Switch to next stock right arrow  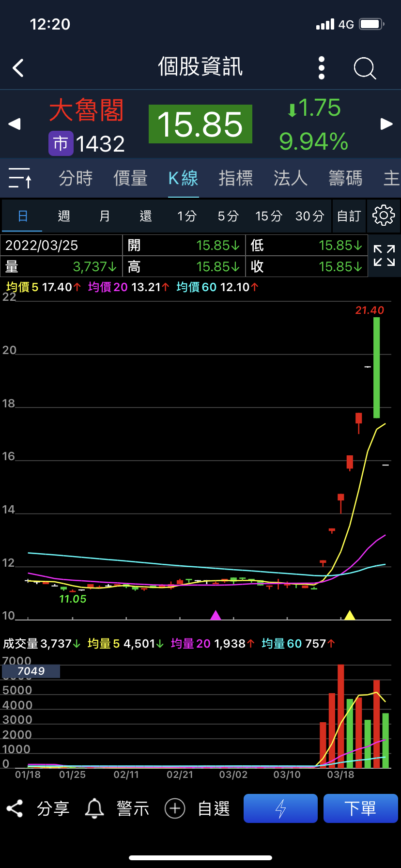(x=386, y=124)
